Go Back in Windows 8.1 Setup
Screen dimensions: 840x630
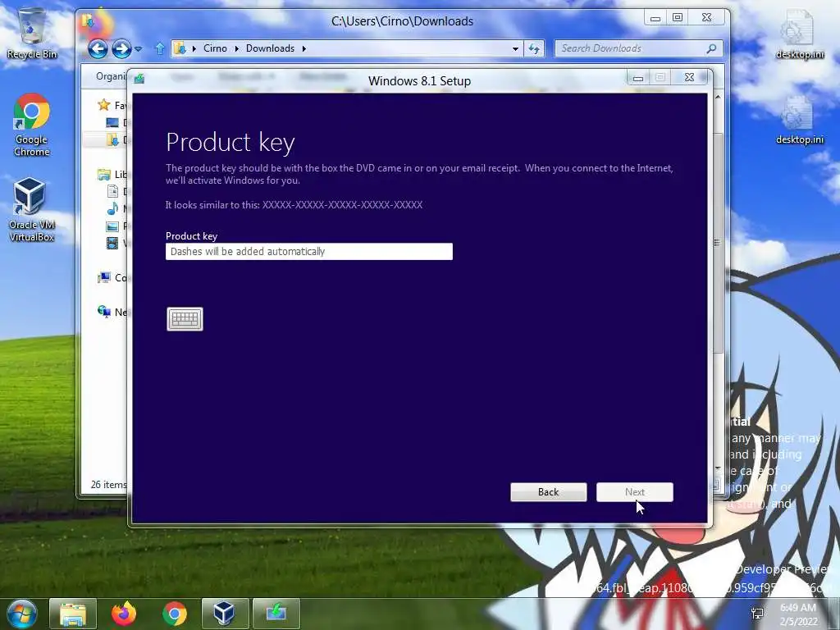549,492
